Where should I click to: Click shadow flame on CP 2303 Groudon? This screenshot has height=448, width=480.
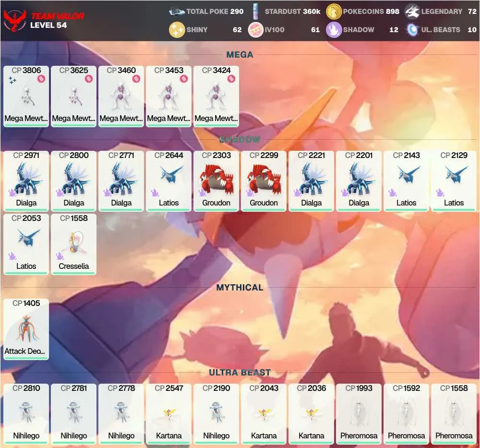tap(203, 193)
